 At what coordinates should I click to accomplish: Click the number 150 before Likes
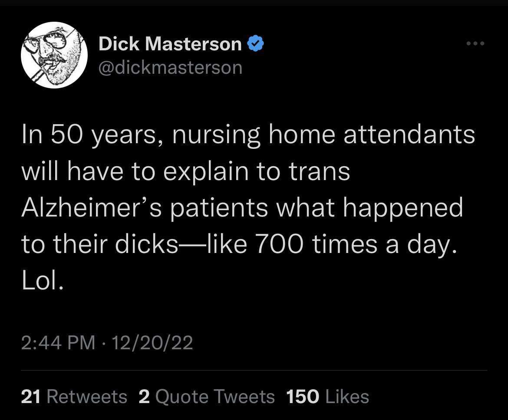[x=303, y=397]
